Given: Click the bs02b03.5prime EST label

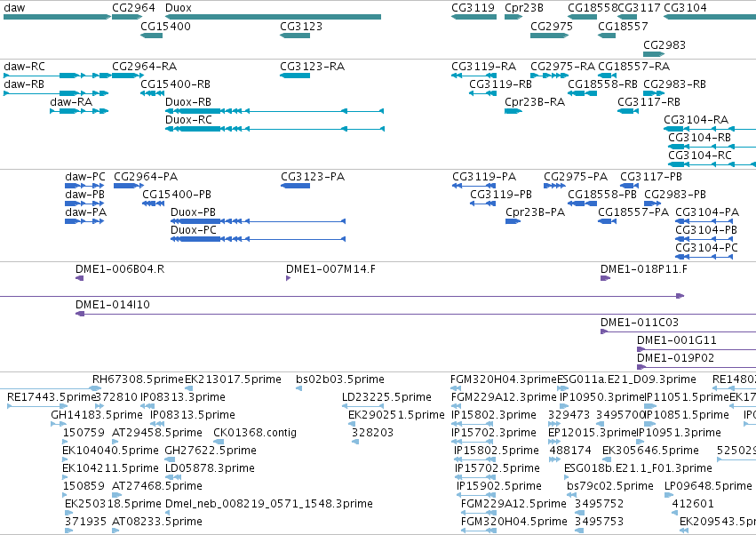Looking at the screenshot, I should coord(340,379).
